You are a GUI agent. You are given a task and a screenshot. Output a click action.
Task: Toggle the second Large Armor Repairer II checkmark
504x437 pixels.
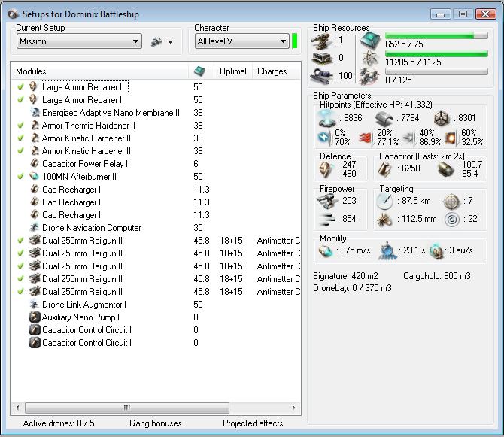[x=21, y=100]
